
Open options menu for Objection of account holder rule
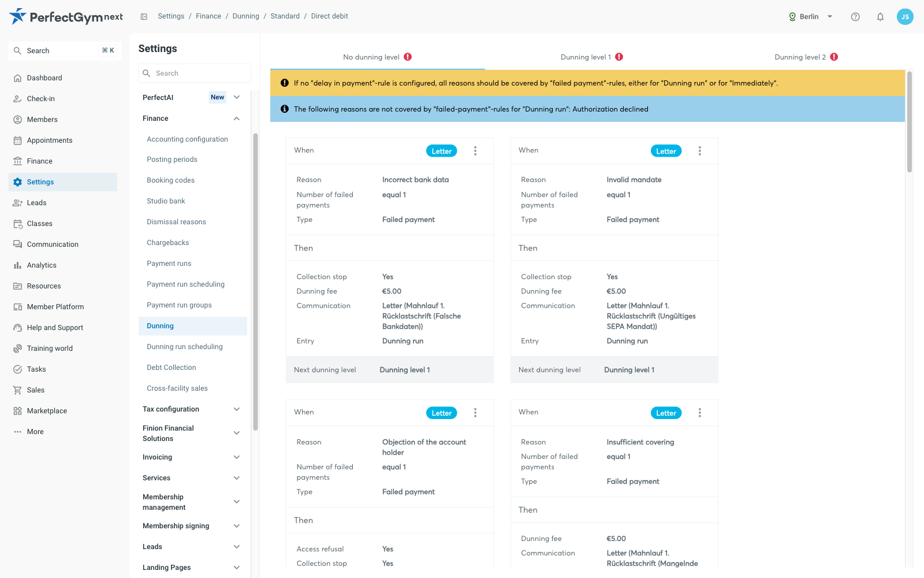click(x=475, y=413)
